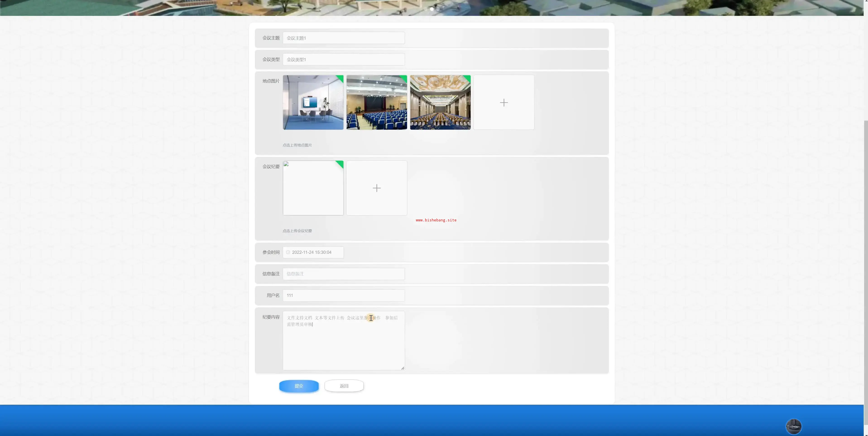
Task: Click green corner badge on meeting minutes file
Action: tap(340, 164)
